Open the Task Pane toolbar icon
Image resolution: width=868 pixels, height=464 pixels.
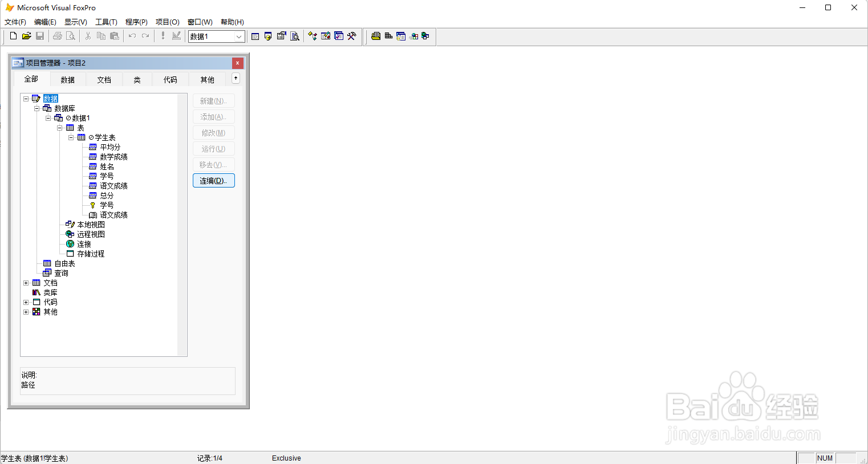[x=339, y=36]
